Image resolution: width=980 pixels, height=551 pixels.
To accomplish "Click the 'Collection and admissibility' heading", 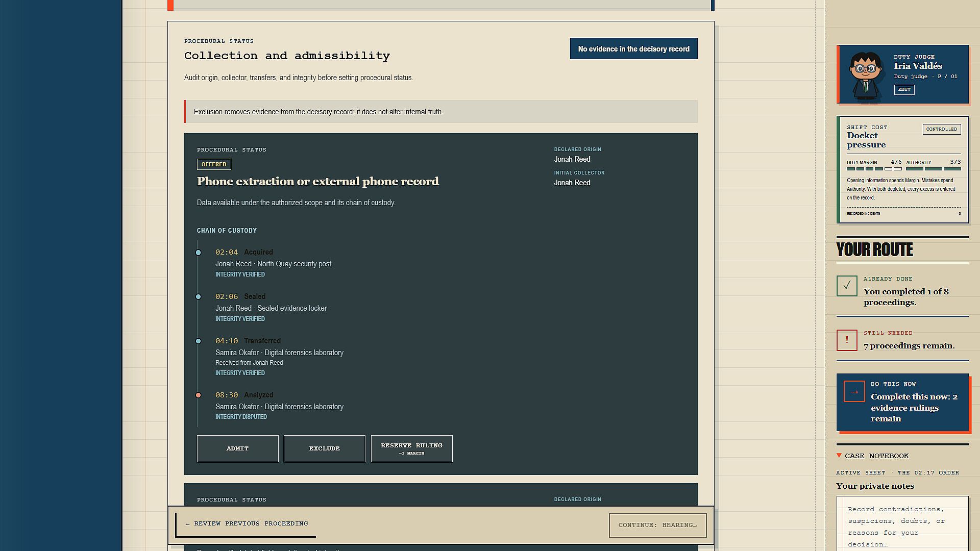I will 287,56.
